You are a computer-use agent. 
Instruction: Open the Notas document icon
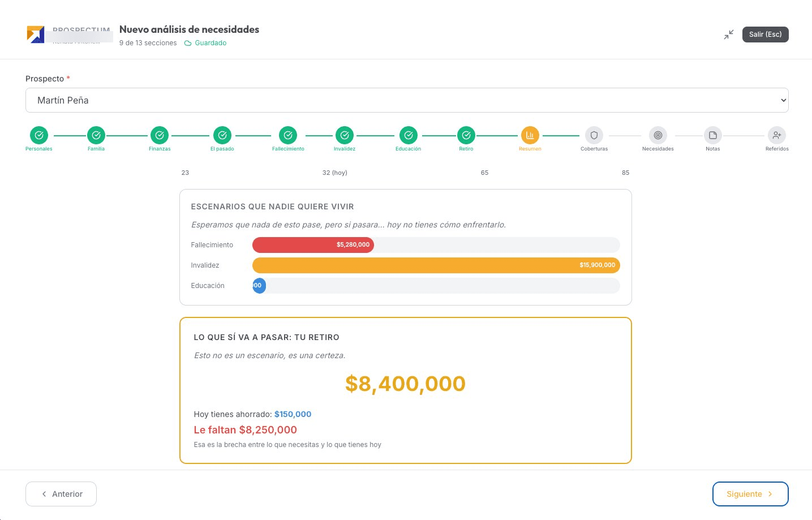tap(713, 135)
